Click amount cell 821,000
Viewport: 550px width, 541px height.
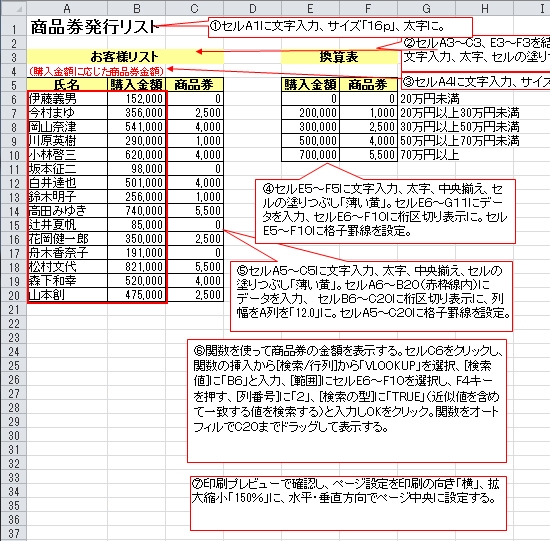point(136,267)
